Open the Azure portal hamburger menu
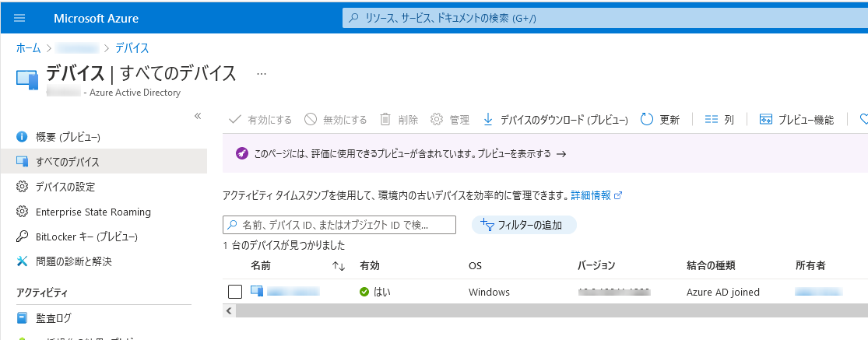868x340 pixels. click(19, 18)
